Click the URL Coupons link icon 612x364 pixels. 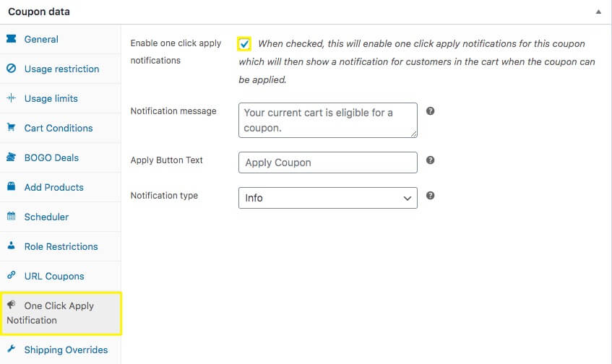coord(11,276)
